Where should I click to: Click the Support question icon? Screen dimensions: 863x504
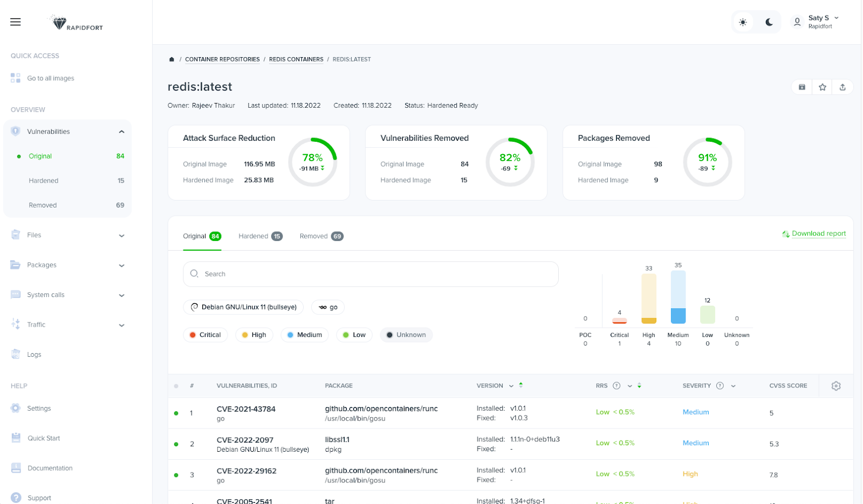pyautogui.click(x=16, y=498)
